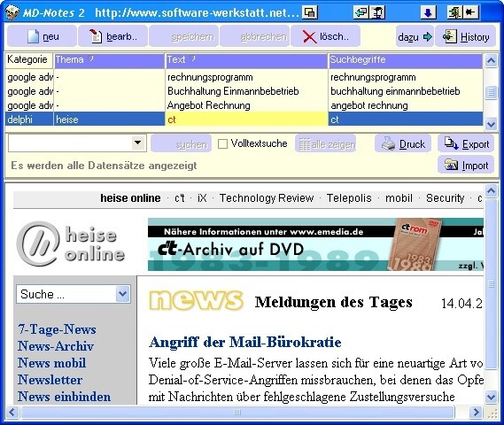Expand the 'Suche ...' dropdown on the heise page
504x425 pixels.
click(x=123, y=294)
